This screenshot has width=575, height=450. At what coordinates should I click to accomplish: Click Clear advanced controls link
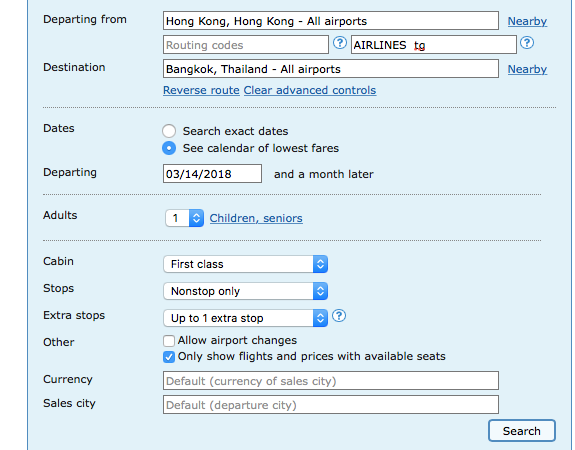coord(310,90)
